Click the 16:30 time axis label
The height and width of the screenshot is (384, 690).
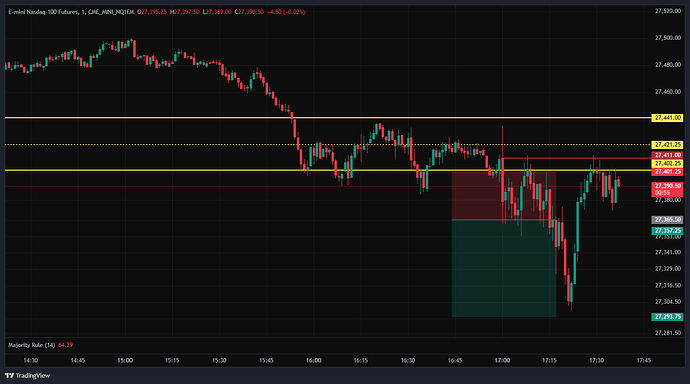point(408,361)
